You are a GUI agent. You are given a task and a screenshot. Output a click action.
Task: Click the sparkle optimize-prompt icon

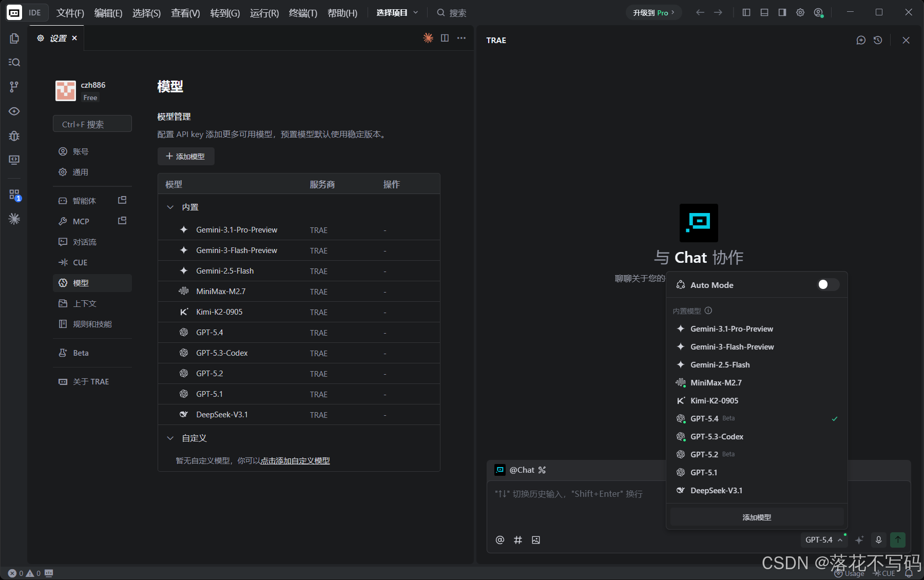pyautogui.click(x=859, y=540)
